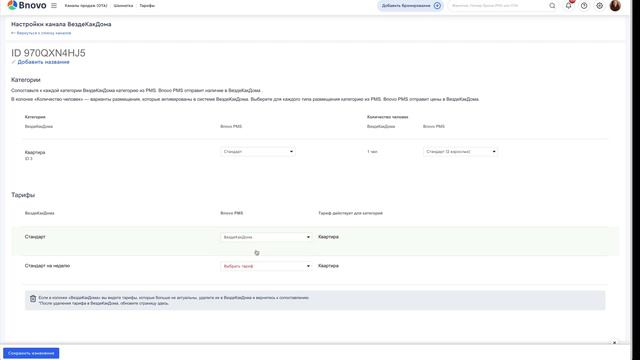
Task: Open the sales channels (OTA) menu item
Action: (86, 6)
